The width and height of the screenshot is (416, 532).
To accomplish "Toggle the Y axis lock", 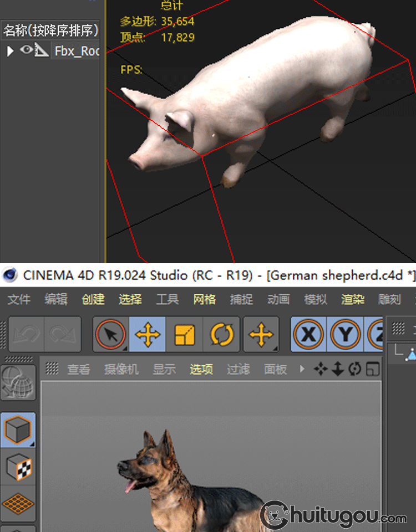I will click(345, 334).
